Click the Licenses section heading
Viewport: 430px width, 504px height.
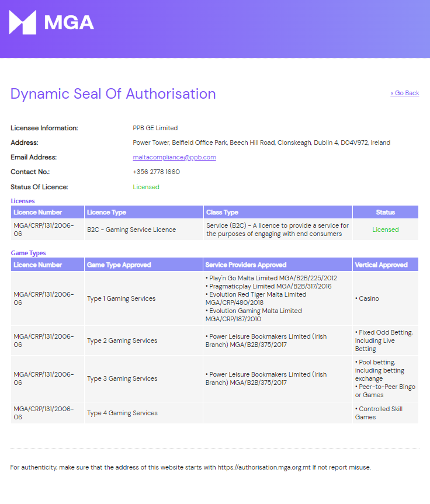(x=23, y=201)
